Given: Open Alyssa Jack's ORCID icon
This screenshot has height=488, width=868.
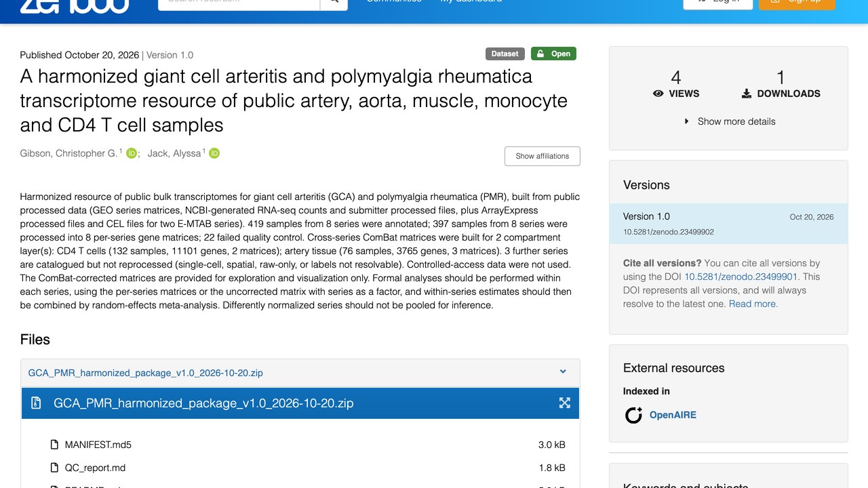Looking at the screenshot, I should click(x=214, y=154).
